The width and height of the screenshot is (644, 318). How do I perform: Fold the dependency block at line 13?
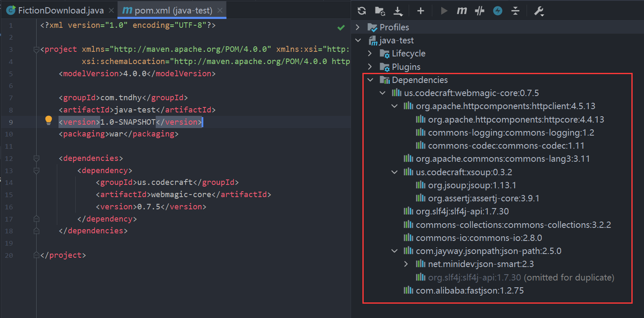[36, 171]
